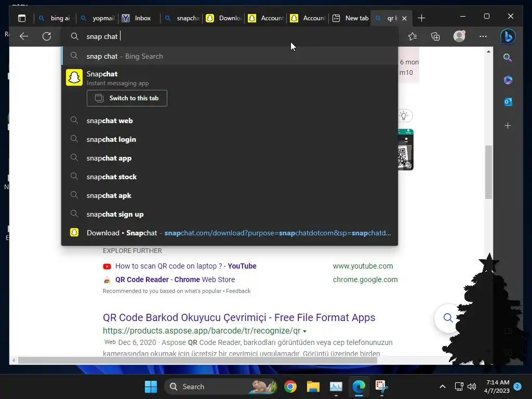532x399 pixels.
Task: Open the monitor app taskbar icon
Action: click(x=336, y=387)
